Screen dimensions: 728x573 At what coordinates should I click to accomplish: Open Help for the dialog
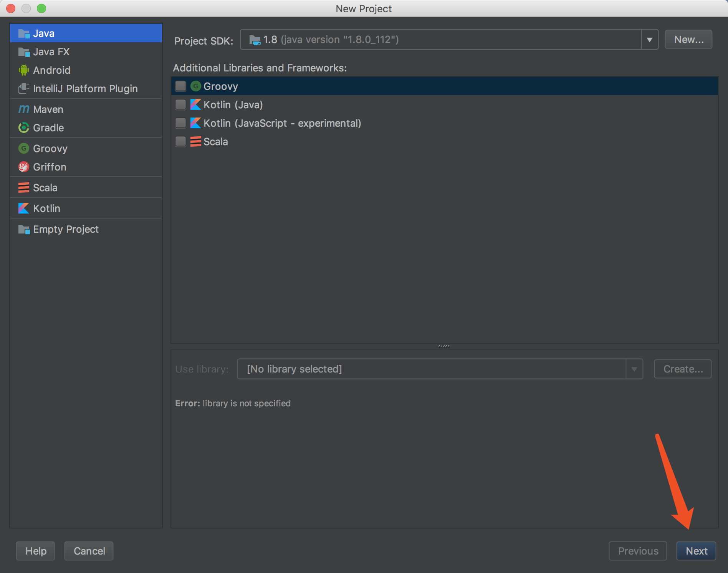click(36, 551)
